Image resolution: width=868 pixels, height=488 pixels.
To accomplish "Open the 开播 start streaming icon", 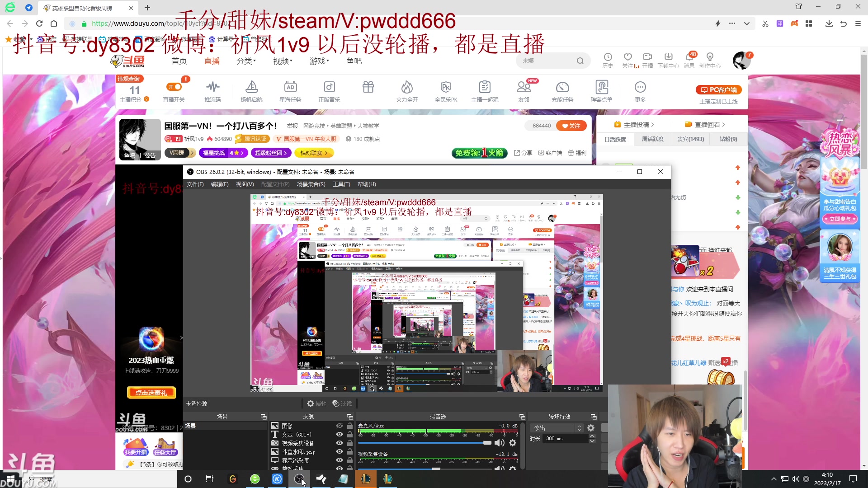I will pos(647,60).
